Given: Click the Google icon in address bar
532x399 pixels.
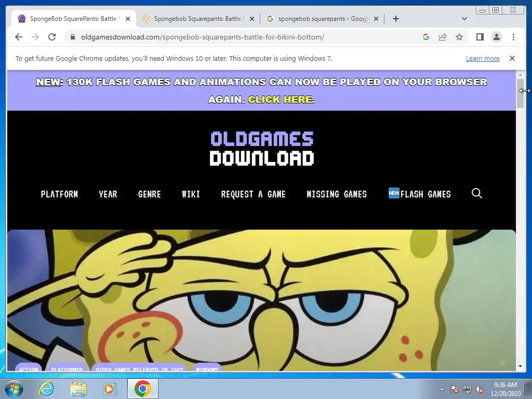Looking at the screenshot, I should point(426,37).
